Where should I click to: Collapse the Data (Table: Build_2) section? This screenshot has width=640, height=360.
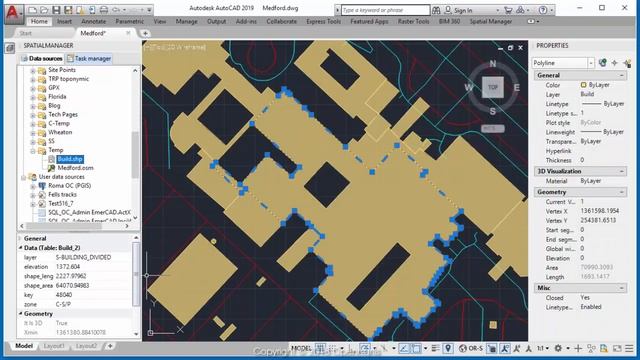pyautogui.click(x=20, y=248)
